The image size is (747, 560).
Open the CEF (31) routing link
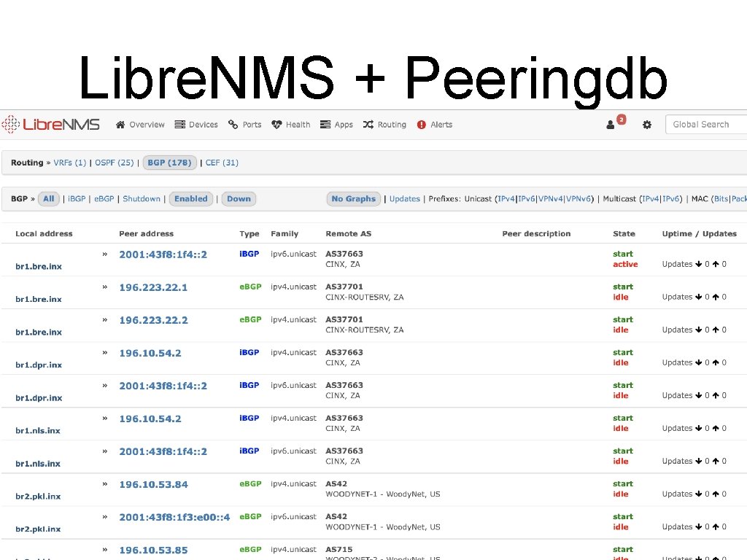[222, 163]
